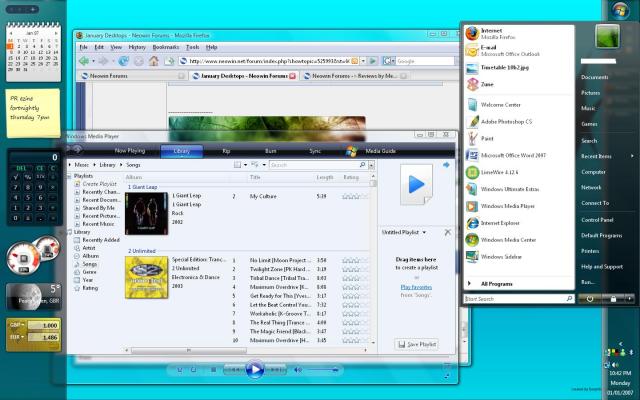The height and width of the screenshot is (400, 640).
Task: Click the Play favorites link
Action: point(416,287)
